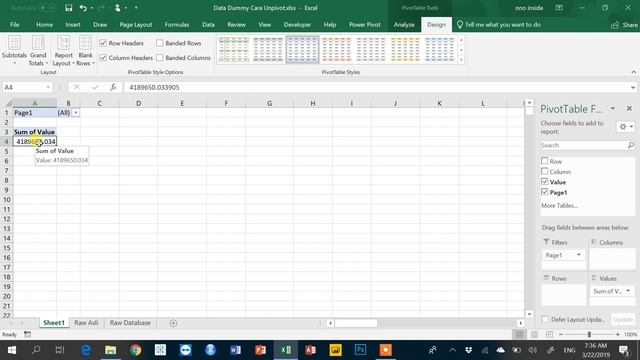Expand the PivotTable Styles gallery (More arrow)

click(461, 60)
